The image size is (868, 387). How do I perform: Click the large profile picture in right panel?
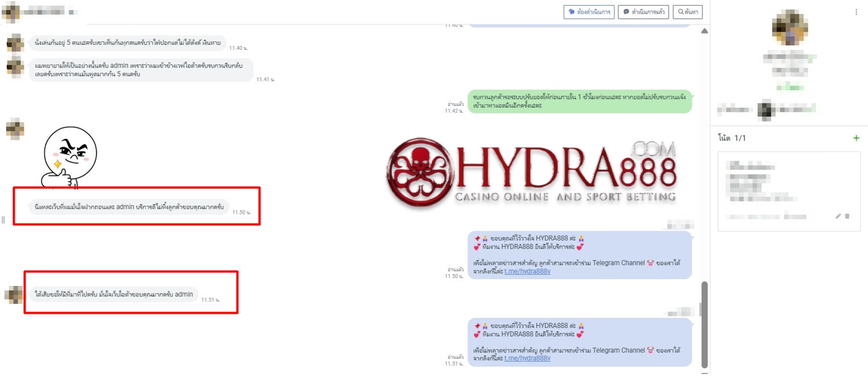[x=789, y=27]
